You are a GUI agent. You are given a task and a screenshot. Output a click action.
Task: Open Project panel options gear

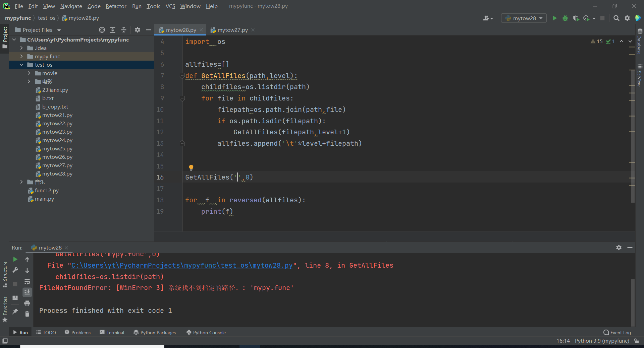(x=137, y=30)
